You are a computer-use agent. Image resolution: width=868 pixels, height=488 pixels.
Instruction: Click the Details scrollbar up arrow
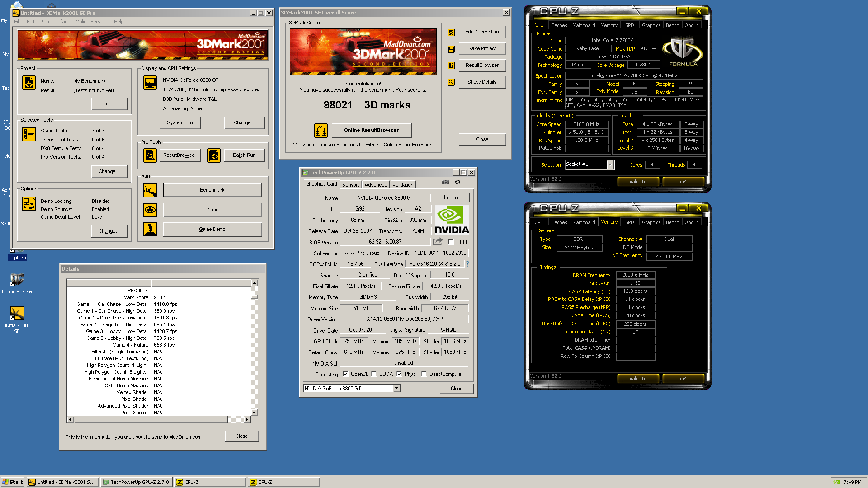click(x=255, y=283)
